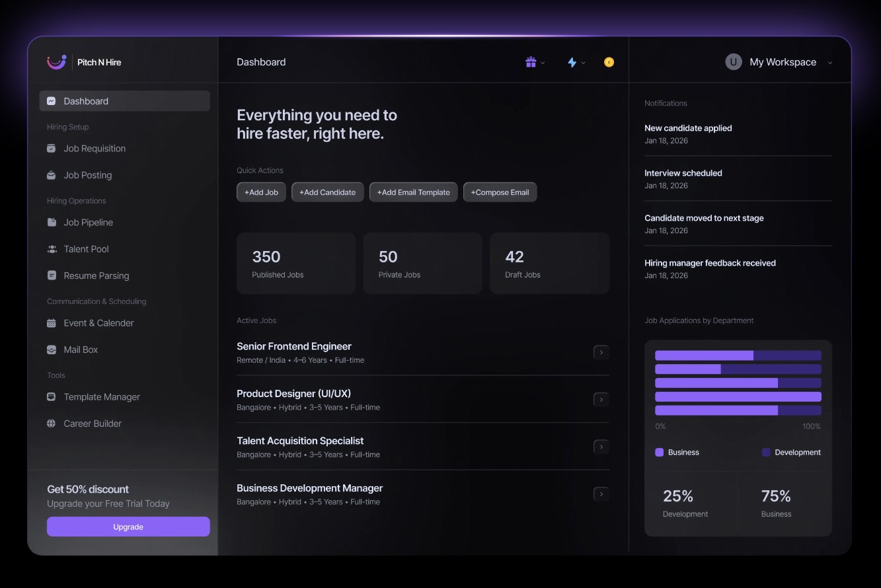Click +Add Email Template button
The width and height of the screenshot is (881, 588).
414,192
